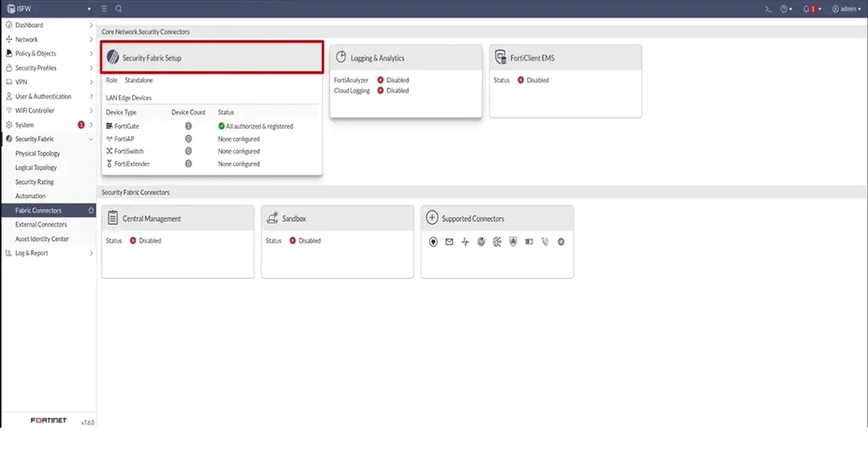The image size is (868, 463).
Task: Open Automation page
Action: coord(30,196)
